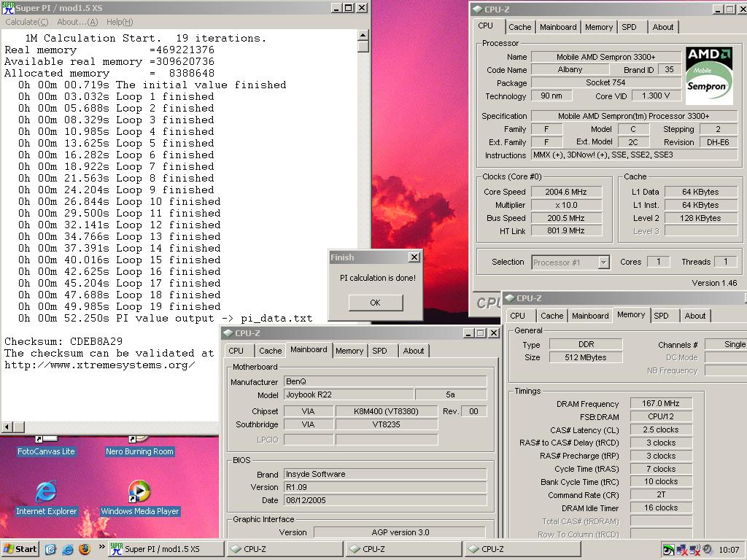The image size is (747, 560).
Task: Open Firefox from the quick launch bar
Action: click(x=85, y=549)
